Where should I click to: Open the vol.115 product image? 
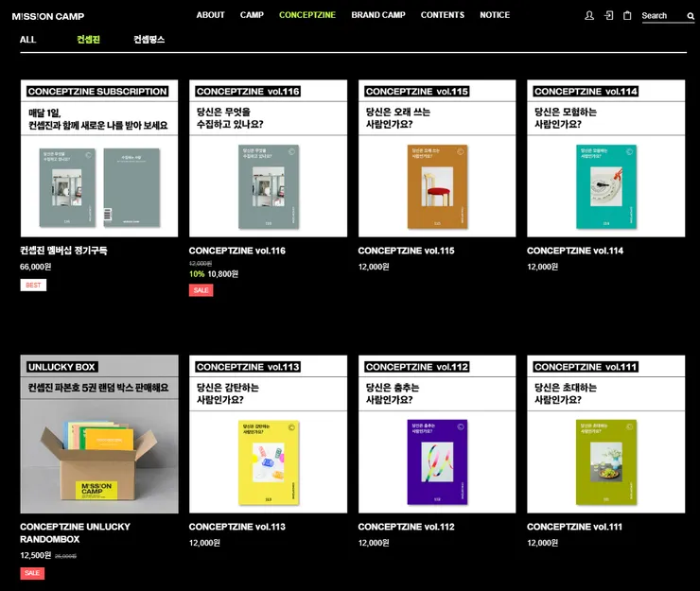coord(437,159)
